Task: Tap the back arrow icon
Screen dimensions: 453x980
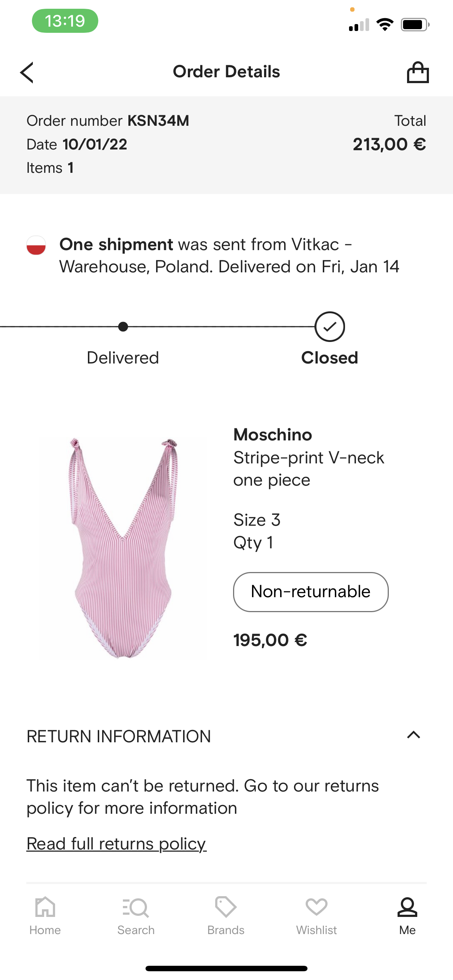Action: [x=27, y=72]
